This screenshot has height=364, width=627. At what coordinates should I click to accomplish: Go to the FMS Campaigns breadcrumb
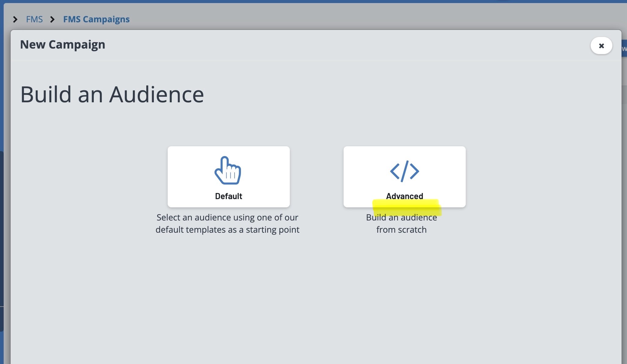click(96, 20)
